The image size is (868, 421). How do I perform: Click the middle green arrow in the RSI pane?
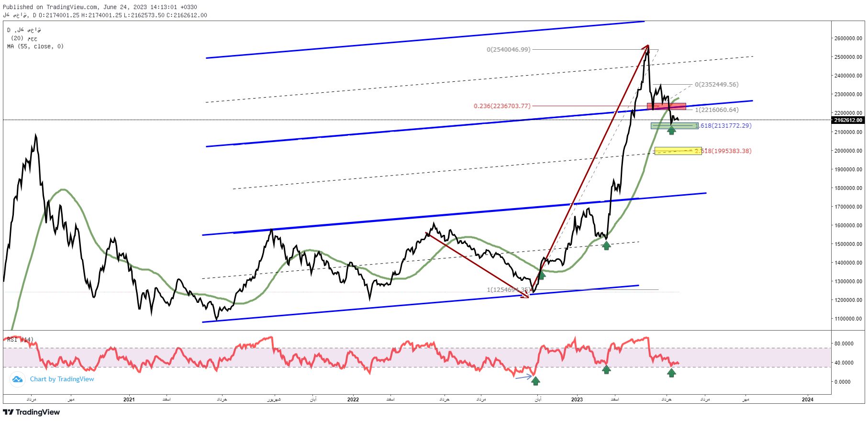pos(606,369)
